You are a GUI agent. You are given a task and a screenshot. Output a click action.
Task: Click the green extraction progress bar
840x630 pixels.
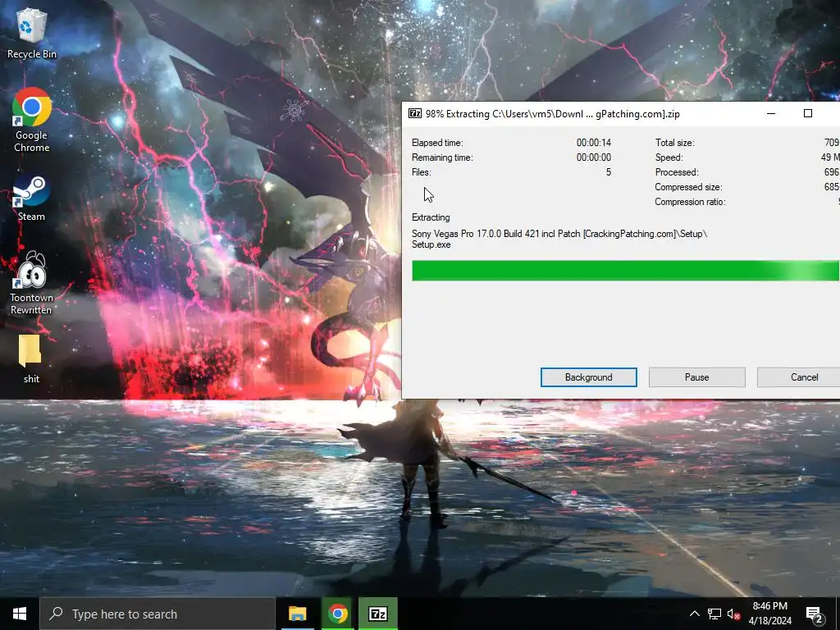(x=626, y=271)
